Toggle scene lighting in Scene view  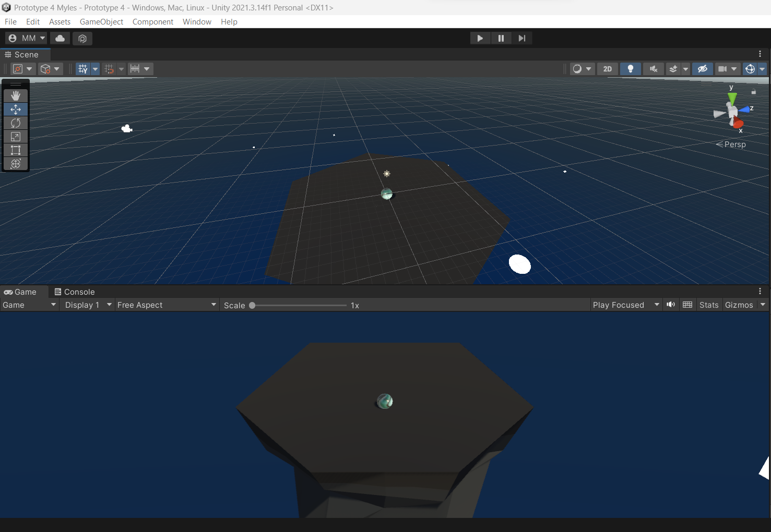point(630,68)
